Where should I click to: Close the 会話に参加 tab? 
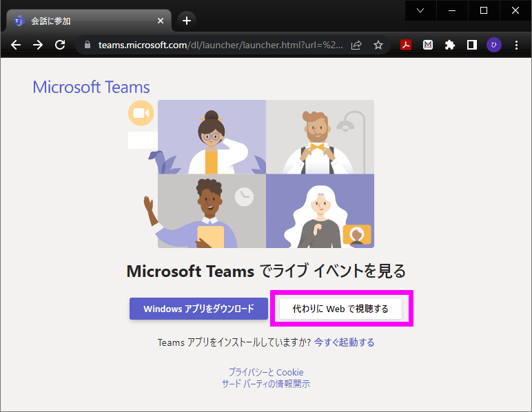click(x=161, y=21)
